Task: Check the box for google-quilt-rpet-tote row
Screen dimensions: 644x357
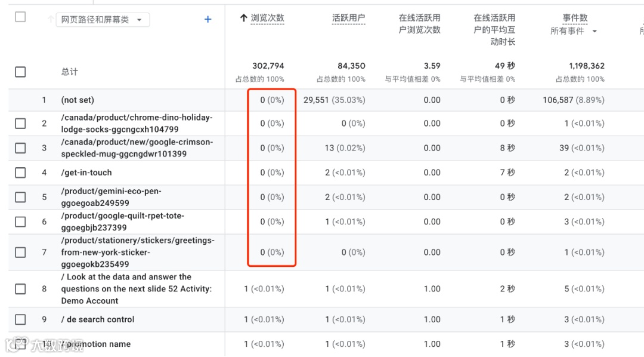Action: coord(20,221)
